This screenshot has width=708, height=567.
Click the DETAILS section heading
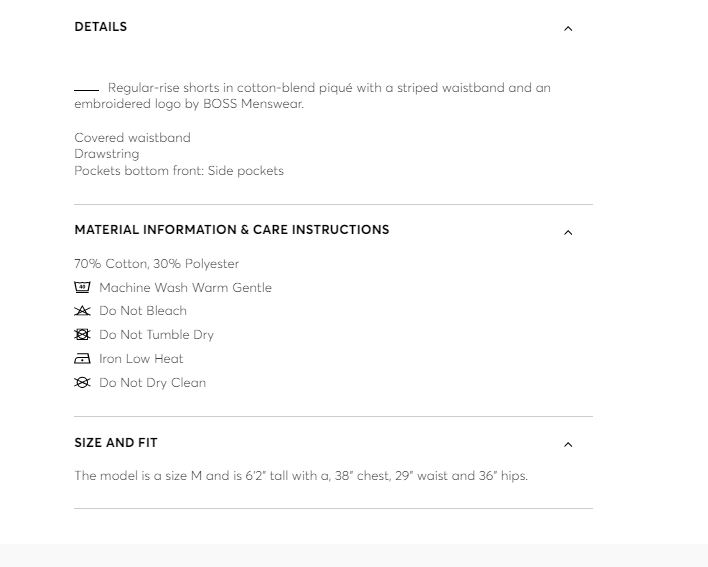pyautogui.click(x=101, y=27)
